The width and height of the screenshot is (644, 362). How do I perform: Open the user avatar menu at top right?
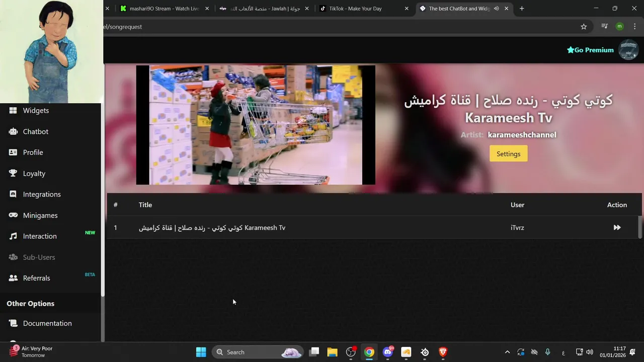click(x=628, y=50)
